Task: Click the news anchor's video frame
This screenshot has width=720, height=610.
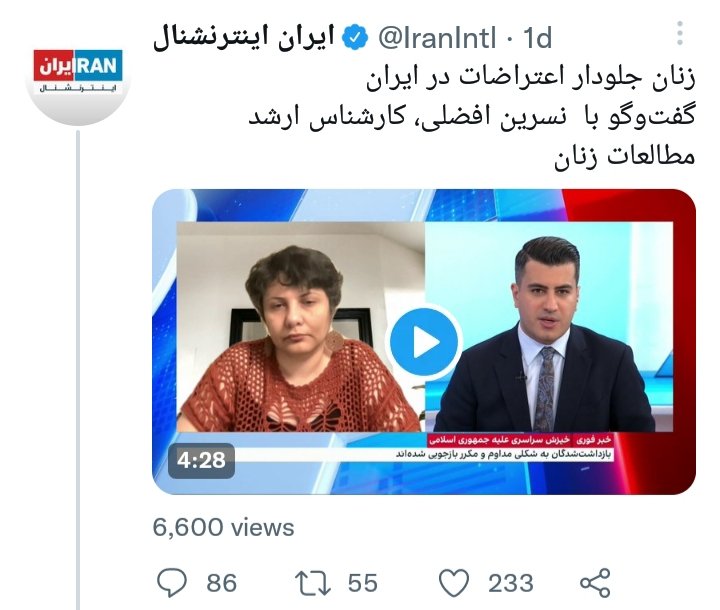Action: coord(549,327)
